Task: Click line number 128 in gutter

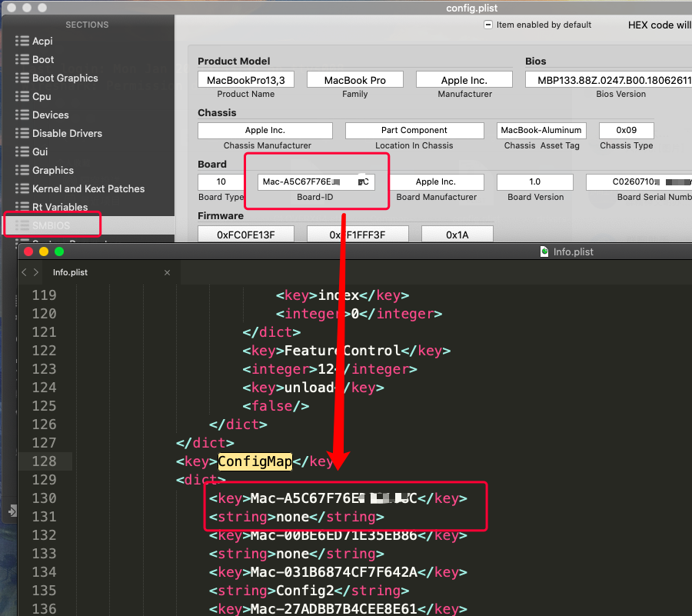Action: (44, 461)
